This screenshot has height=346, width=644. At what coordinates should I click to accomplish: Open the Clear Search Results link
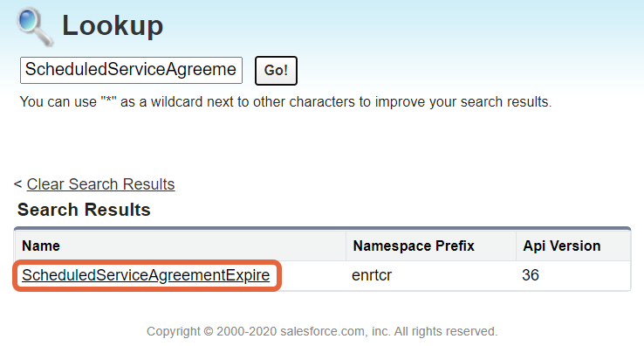[100, 184]
